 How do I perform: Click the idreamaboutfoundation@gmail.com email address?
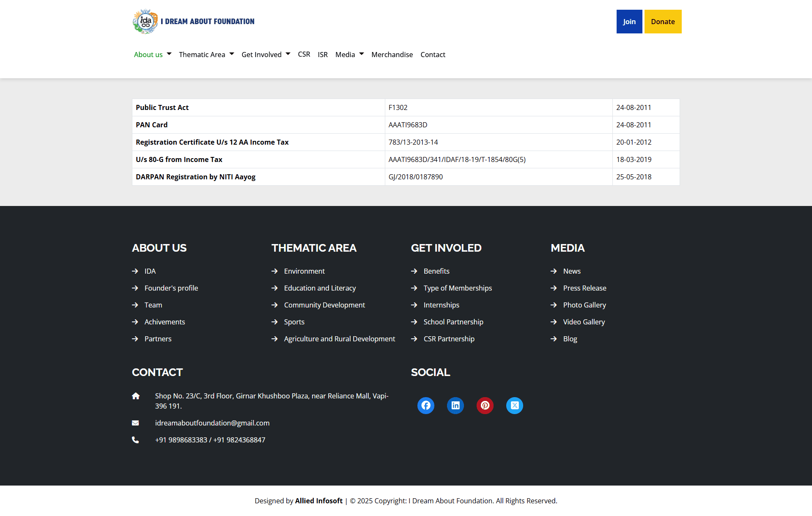point(212,423)
